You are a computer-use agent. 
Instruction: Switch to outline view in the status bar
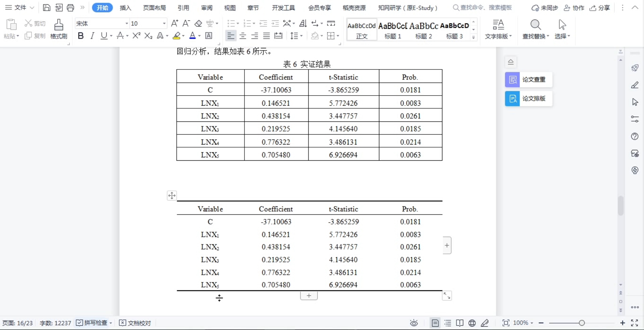[x=448, y=323]
